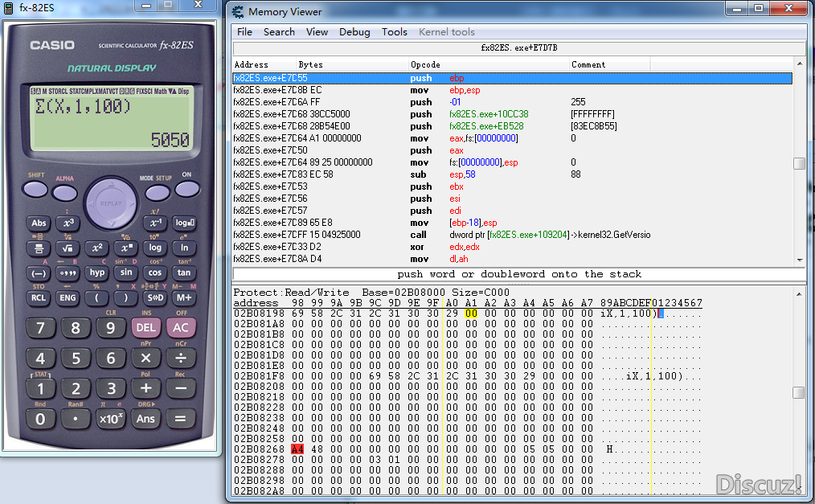This screenshot has height=504, width=815.
Task: Click the Ans key
Action: [145, 419]
